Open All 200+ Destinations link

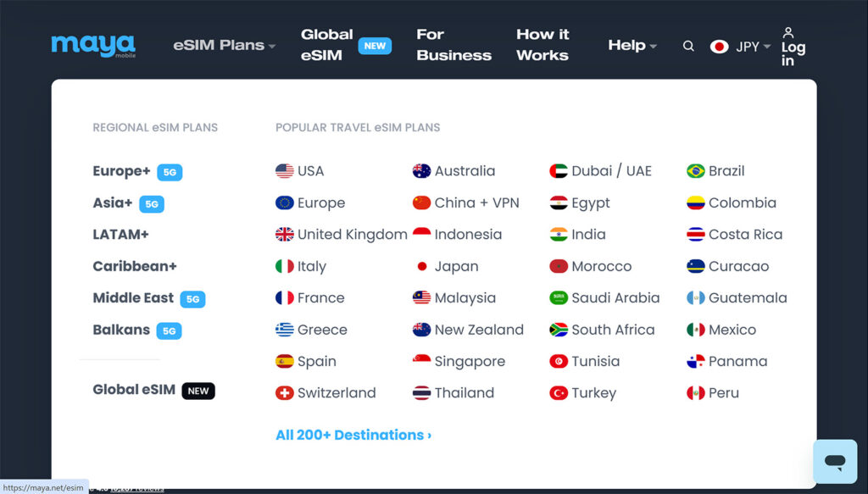(353, 435)
